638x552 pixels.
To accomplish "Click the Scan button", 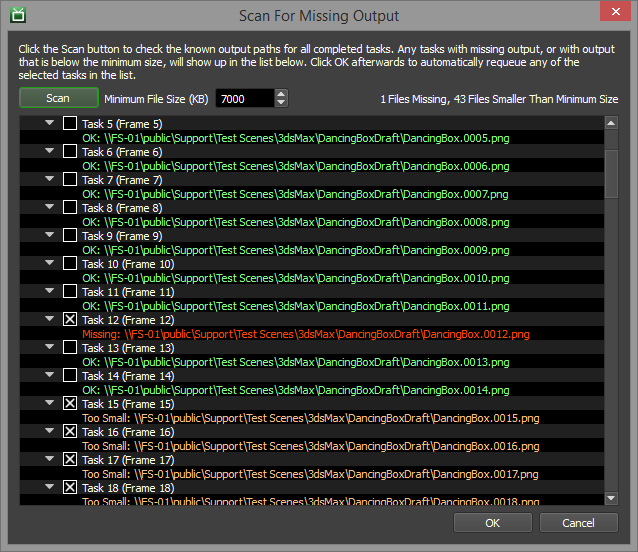I will click(x=58, y=98).
